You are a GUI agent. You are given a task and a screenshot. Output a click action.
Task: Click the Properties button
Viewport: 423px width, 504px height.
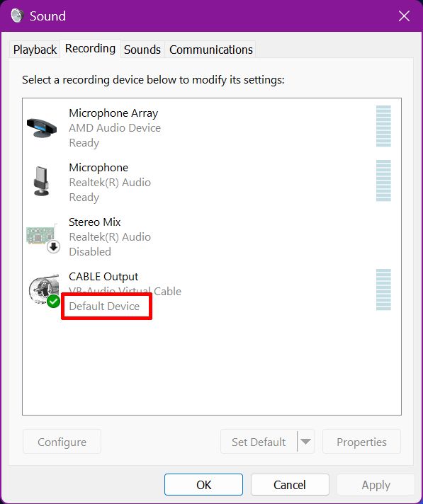click(x=361, y=442)
